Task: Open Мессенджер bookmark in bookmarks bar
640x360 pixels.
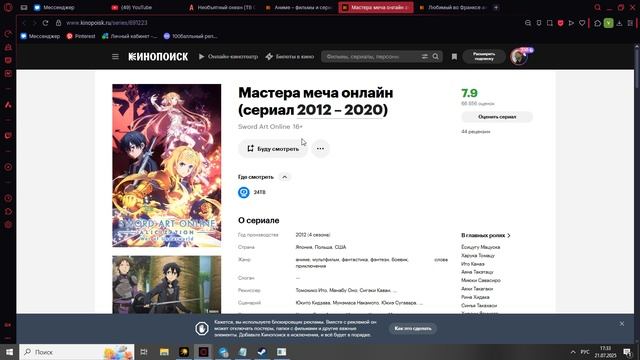Action: (x=40, y=36)
